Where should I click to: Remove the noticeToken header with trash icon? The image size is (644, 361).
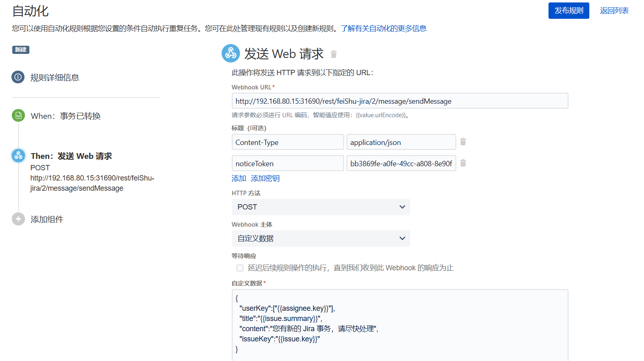coord(463,163)
